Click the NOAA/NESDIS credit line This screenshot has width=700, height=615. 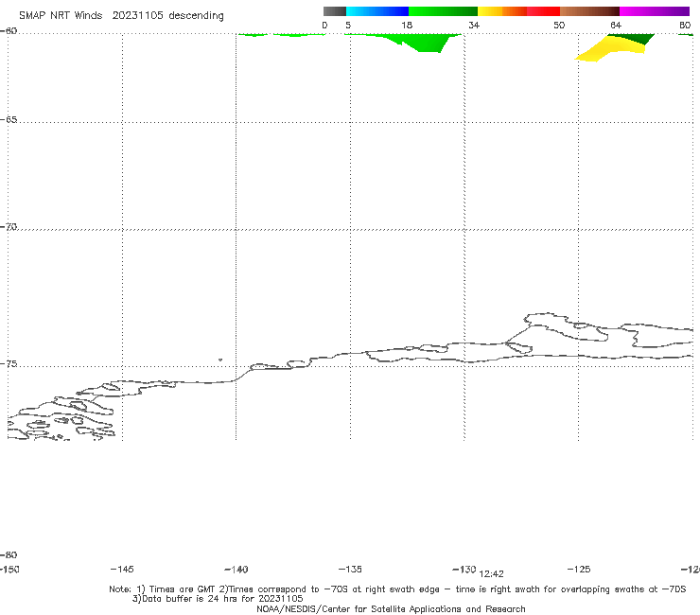pos(391,608)
